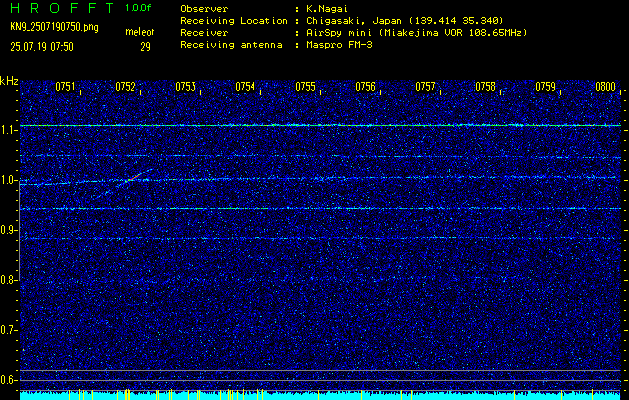Screen dimensions: 629x400
Task: Click the 1.1 frequency axis label
Action: [8, 130]
